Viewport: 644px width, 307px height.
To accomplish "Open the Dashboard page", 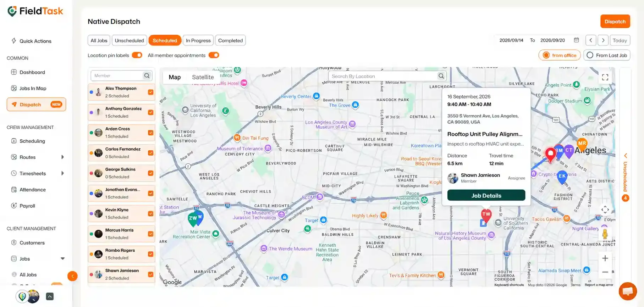I will tap(32, 72).
